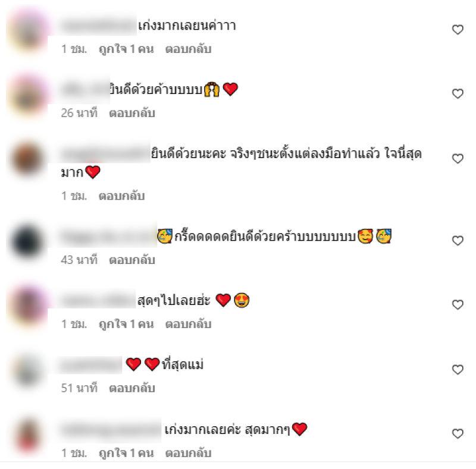Image resolution: width=476 pixels, height=469 pixels.
Task: Open 'ถูกใจ 1 คน' under 'สุดๆไปเลยฮ่ะ' comment
Action: pos(126,325)
